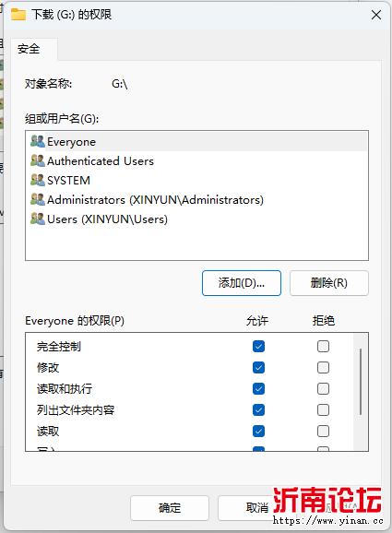Click the Administrators group icon
Image resolution: width=392 pixels, height=533 pixels.
coord(38,199)
